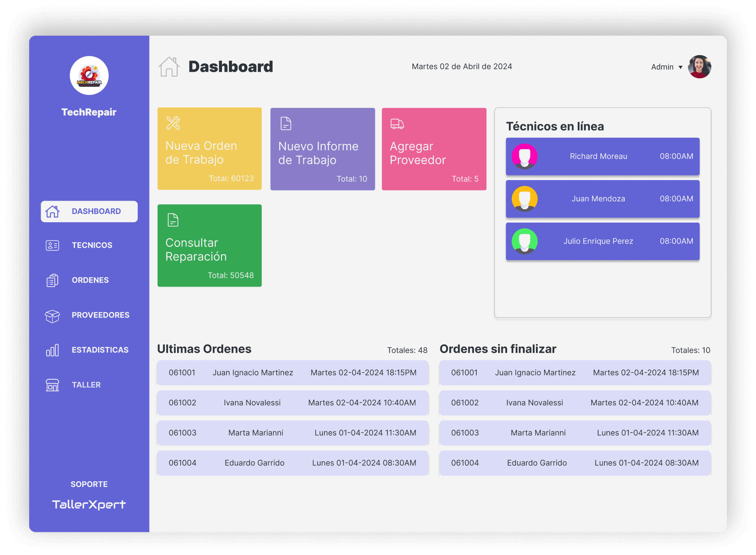Click the Admin profile picture
Image resolution: width=756 pixels, height=555 pixels.
pyautogui.click(x=699, y=66)
